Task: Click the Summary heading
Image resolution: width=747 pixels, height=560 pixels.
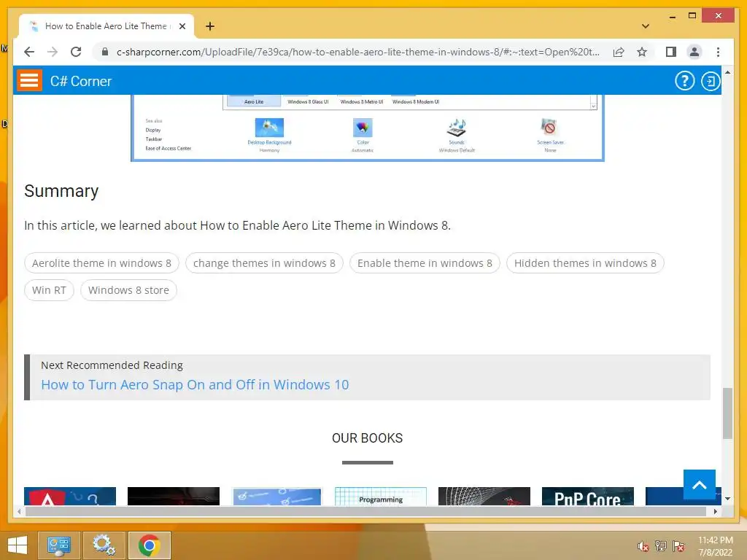Action: [61, 191]
